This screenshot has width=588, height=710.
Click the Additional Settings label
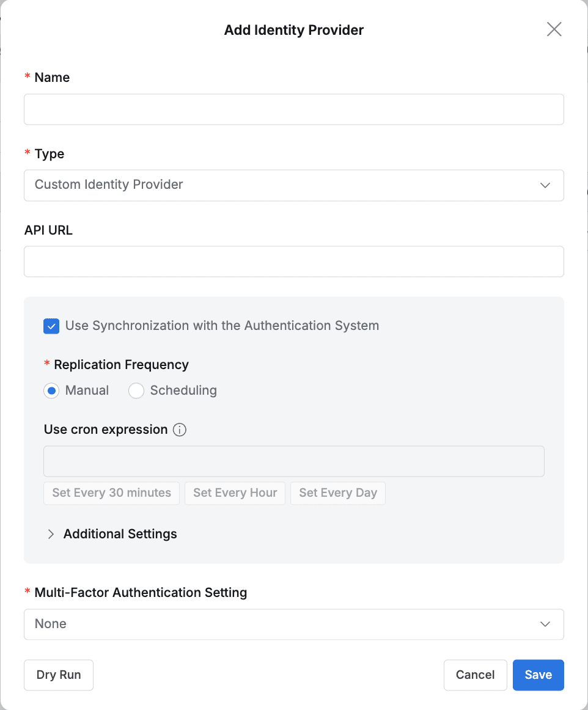120,534
